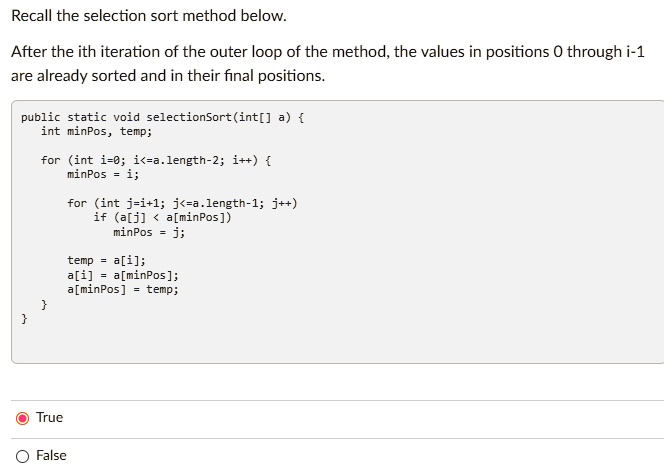Click the selectionSort method signature line
Screen dimensions: 664x472
163,117
